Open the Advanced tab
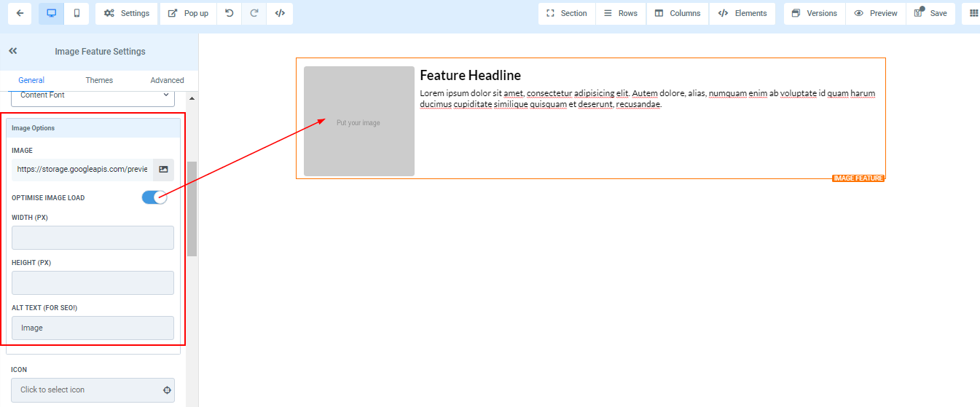Screen dimensions: 980x407 [167, 80]
